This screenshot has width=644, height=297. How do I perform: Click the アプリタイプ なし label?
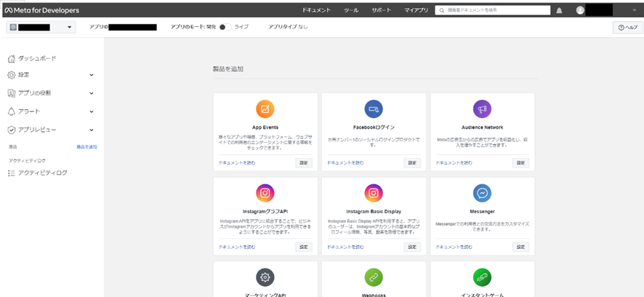[x=288, y=27]
